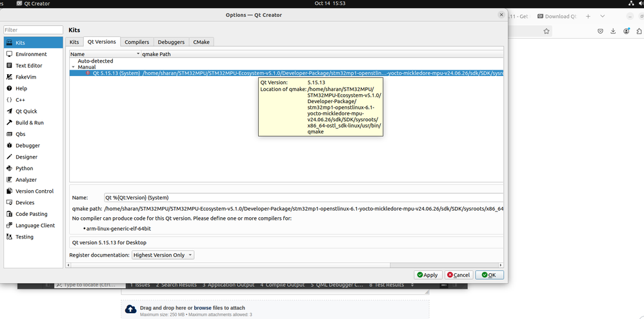Open Version Control settings icon
This screenshot has height=319, width=644.
10,191
